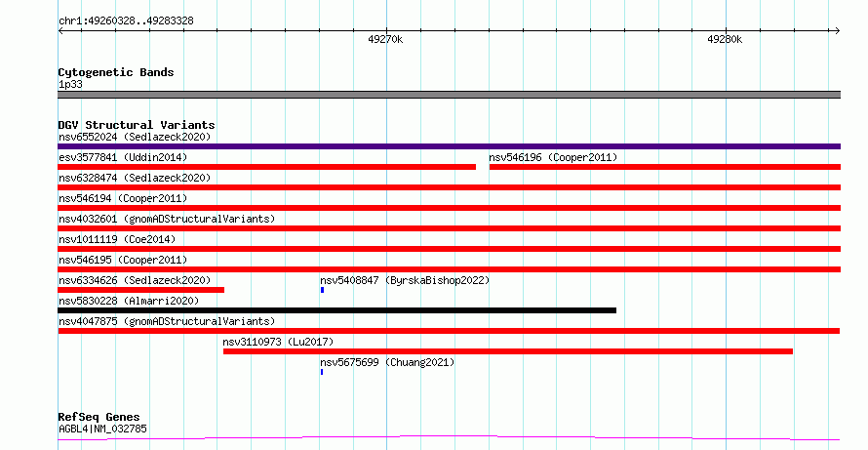Click the gray 1p33 cytogenetic band bar

pyautogui.click(x=449, y=95)
